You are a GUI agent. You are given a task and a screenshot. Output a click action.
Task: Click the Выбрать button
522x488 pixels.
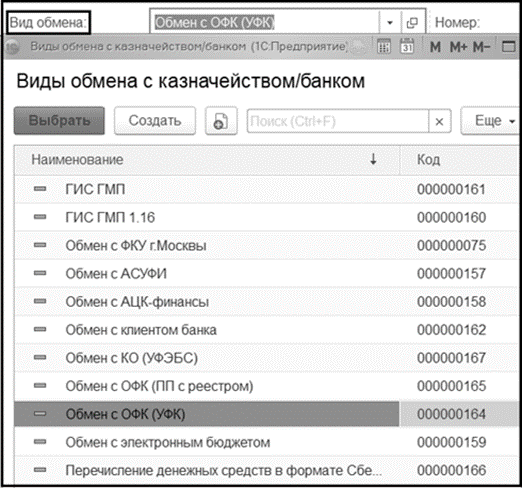pos(59,121)
